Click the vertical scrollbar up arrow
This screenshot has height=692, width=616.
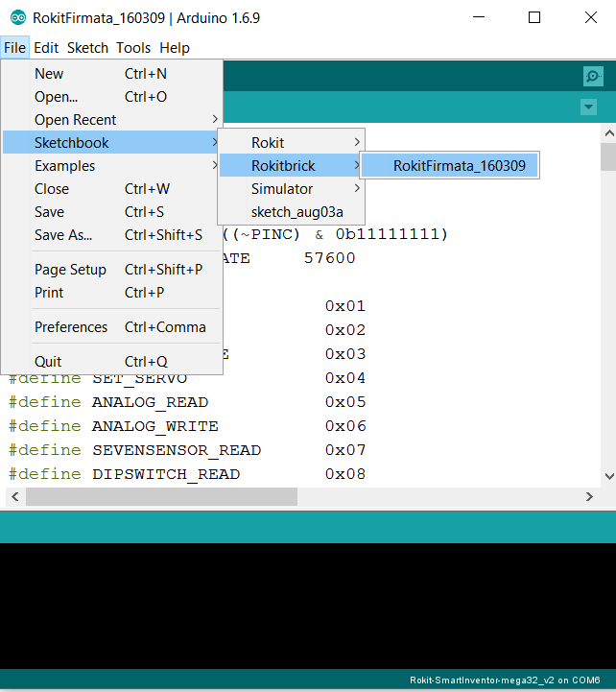[x=609, y=133]
